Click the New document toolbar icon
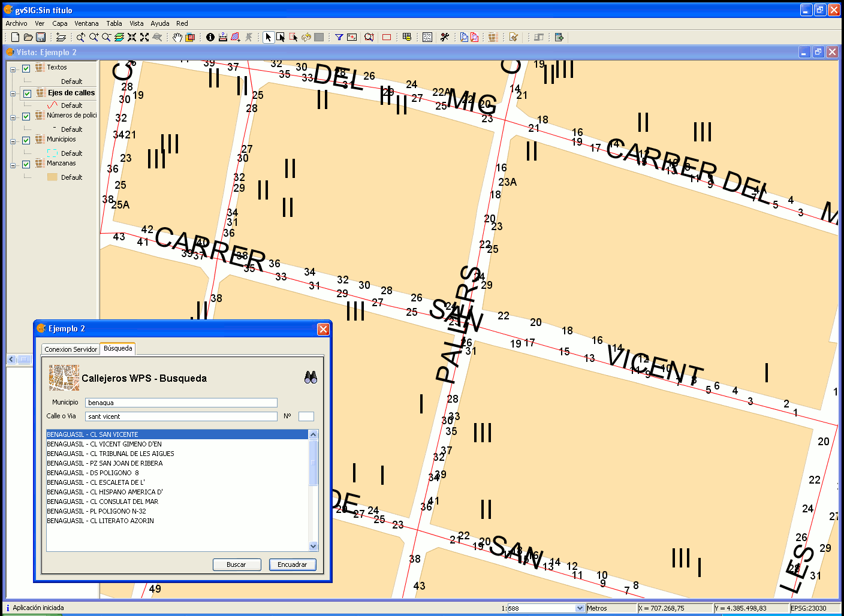Viewport: 844px width, 616px height. click(x=15, y=37)
